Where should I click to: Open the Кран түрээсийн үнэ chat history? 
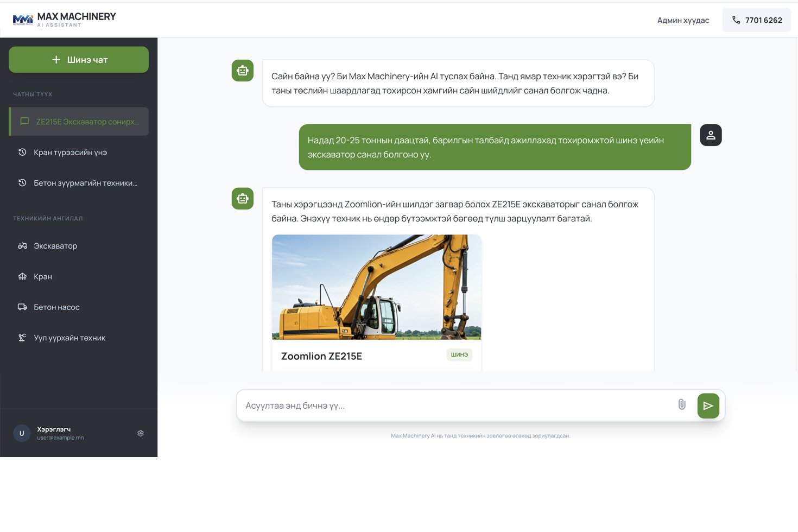(x=79, y=153)
